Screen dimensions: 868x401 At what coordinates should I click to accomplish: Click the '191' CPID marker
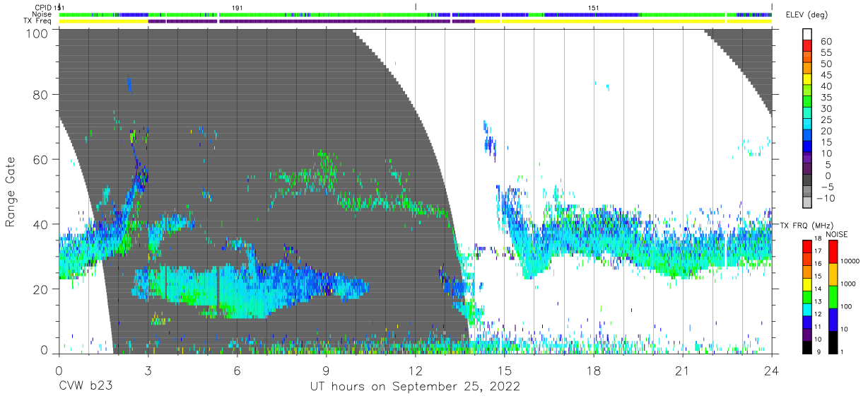point(237,7)
